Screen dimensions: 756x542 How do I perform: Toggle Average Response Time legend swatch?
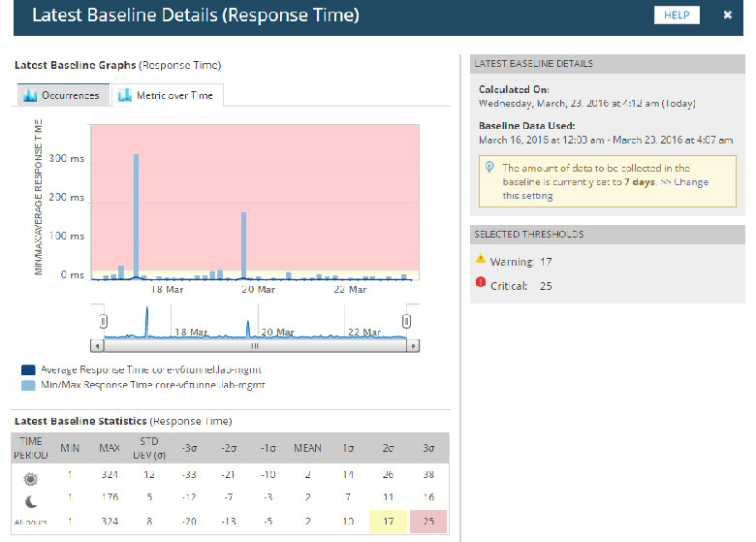(28, 370)
